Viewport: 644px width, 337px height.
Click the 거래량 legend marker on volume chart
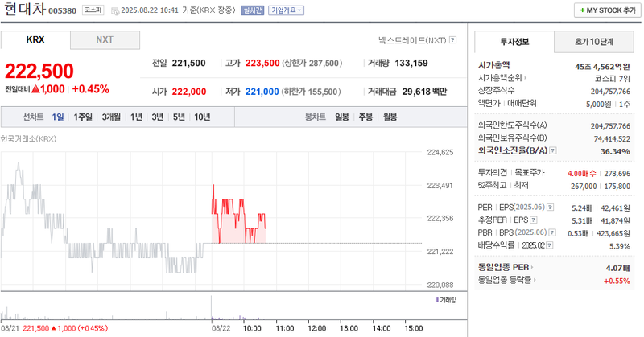coord(437,300)
